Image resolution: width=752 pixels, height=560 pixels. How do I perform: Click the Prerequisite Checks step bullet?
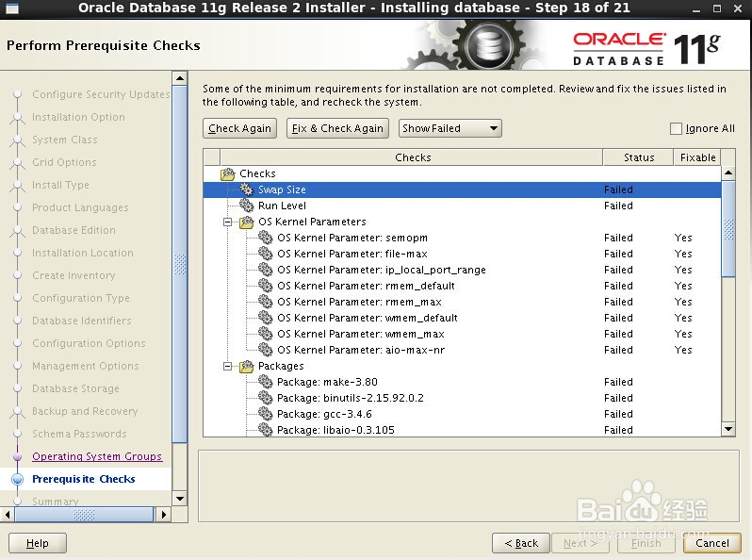pos(18,479)
